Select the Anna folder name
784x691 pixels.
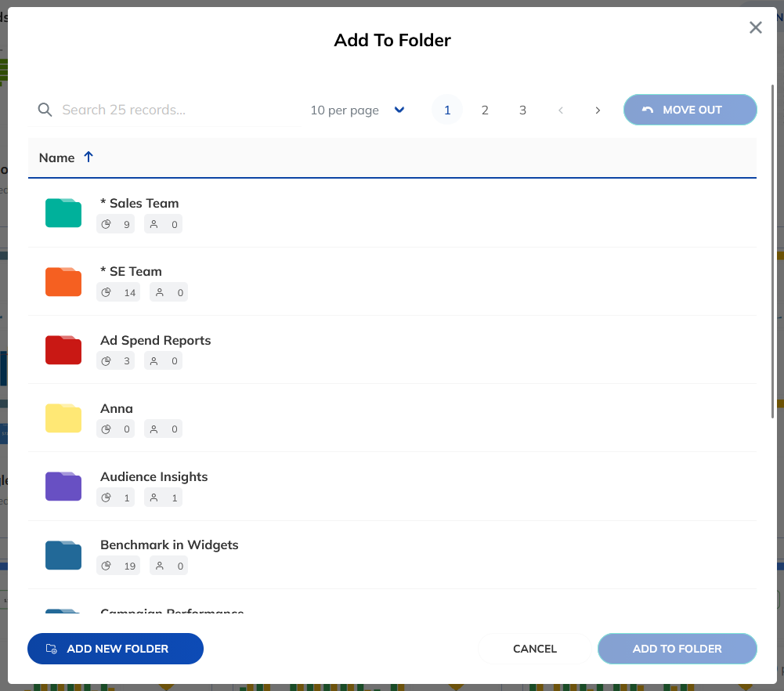[117, 408]
